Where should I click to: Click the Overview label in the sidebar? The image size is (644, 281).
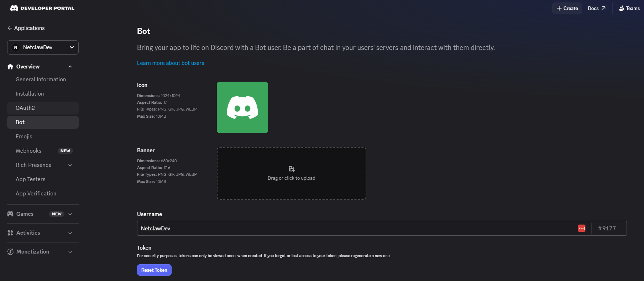28,67
